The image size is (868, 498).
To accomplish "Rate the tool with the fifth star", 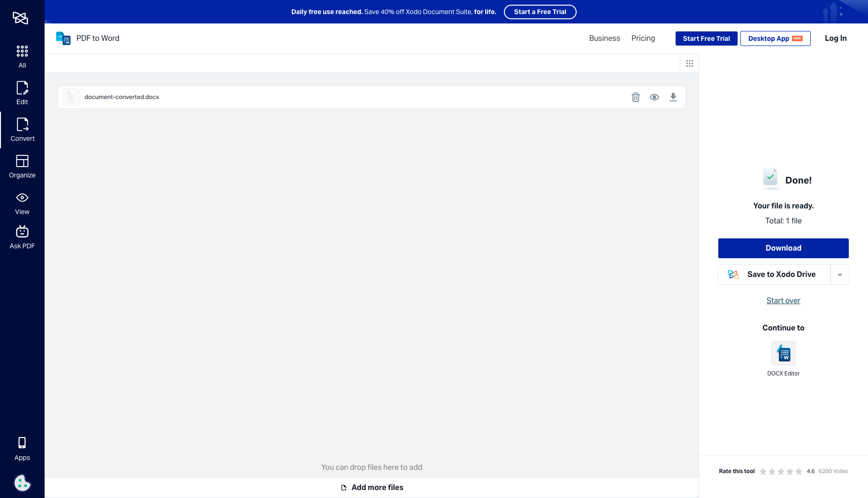I will click(x=799, y=472).
